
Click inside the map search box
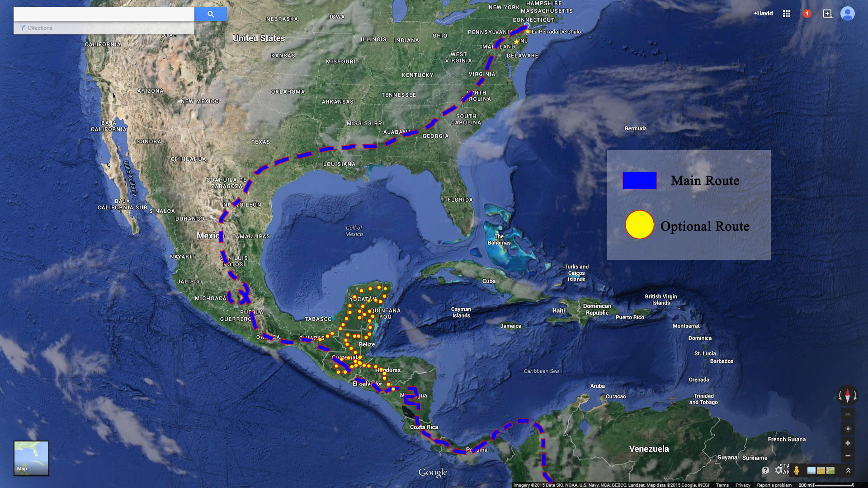[x=104, y=14]
